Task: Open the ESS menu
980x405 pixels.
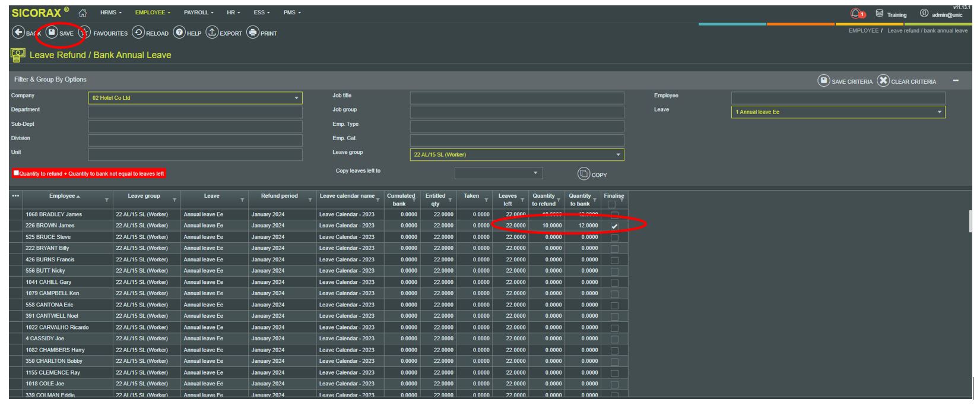Action: pyautogui.click(x=261, y=12)
